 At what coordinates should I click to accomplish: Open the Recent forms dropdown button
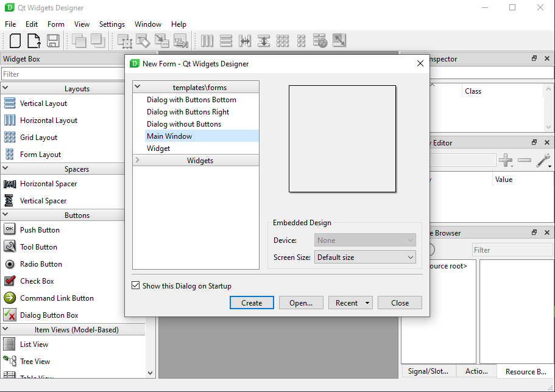pos(350,303)
